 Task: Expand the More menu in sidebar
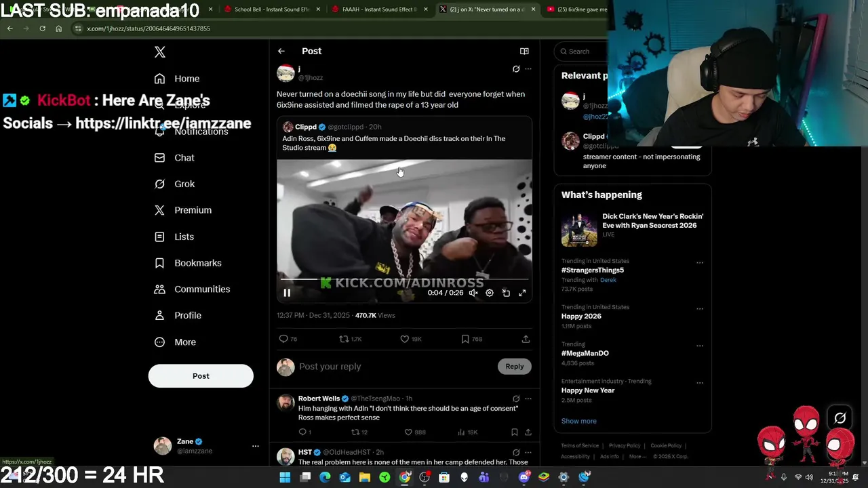[x=175, y=342]
